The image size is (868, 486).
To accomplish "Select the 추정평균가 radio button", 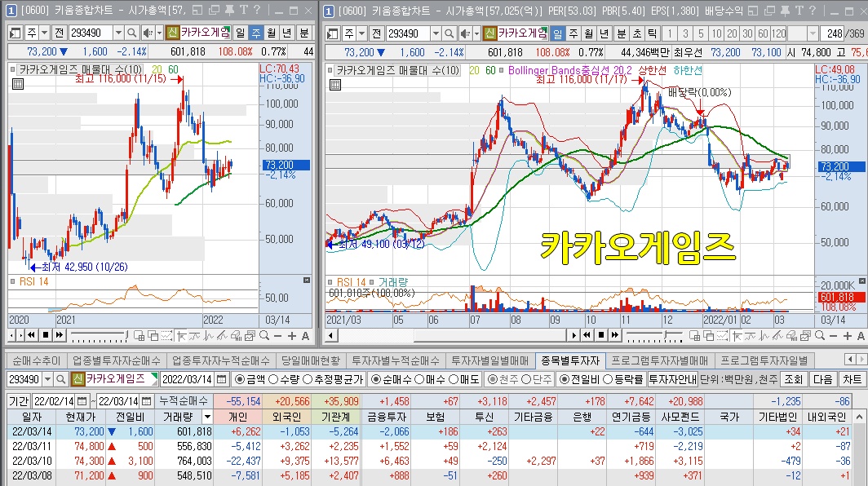I will pos(308,379).
